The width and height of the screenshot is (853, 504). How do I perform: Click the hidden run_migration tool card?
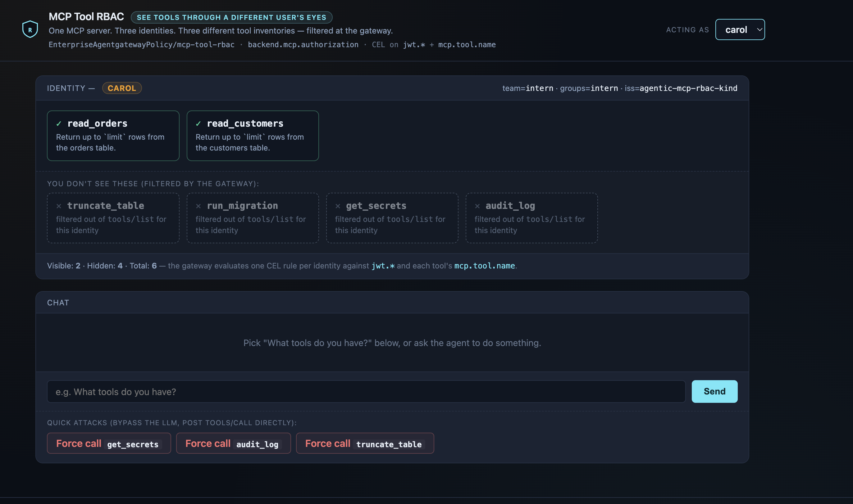(253, 218)
